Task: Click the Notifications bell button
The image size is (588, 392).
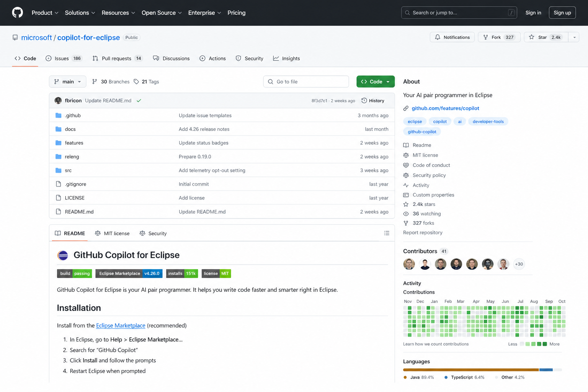Action: [452, 37]
